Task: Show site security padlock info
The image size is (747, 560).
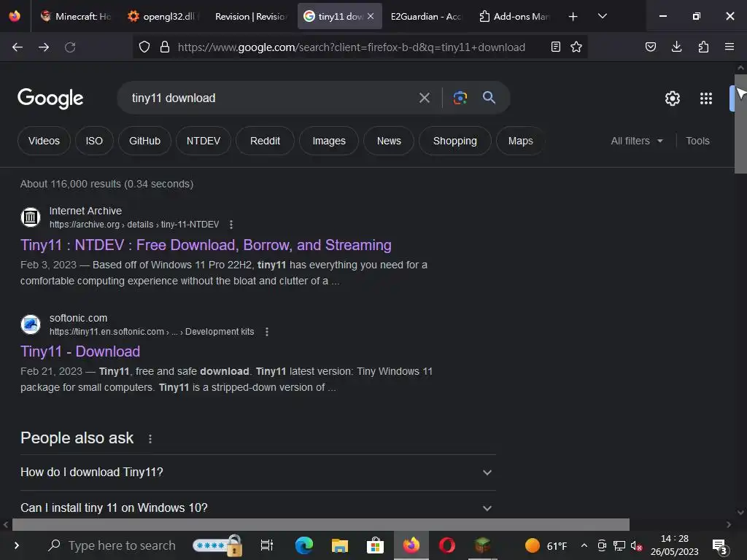Action: tap(165, 47)
